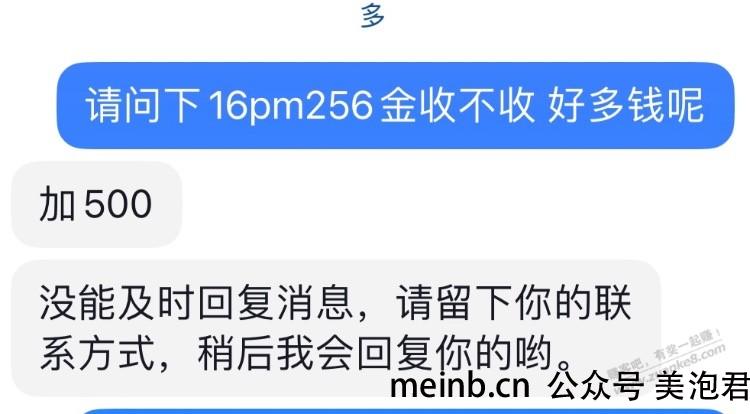Viewport: 750px width, 414px height.
Task: Click the phrase "请留下你的联" in the auto-reply
Action: (x=514, y=303)
